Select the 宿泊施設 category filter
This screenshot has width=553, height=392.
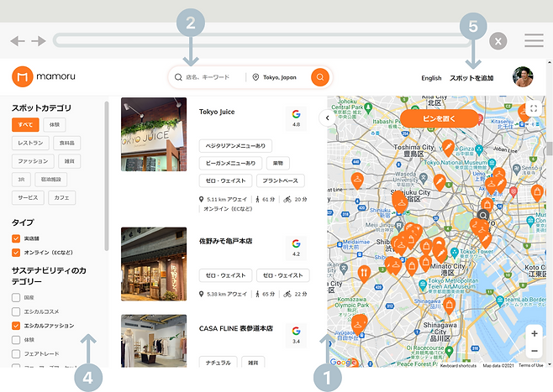click(51, 180)
